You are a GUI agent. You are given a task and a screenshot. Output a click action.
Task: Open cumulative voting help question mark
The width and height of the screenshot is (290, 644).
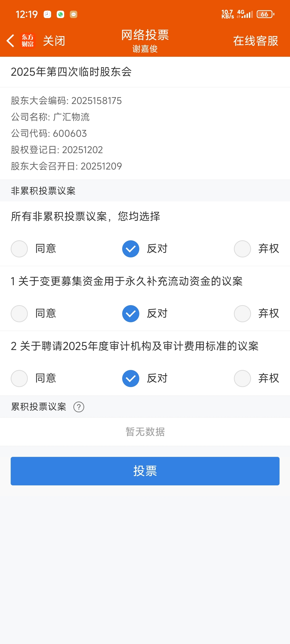(79, 407)
